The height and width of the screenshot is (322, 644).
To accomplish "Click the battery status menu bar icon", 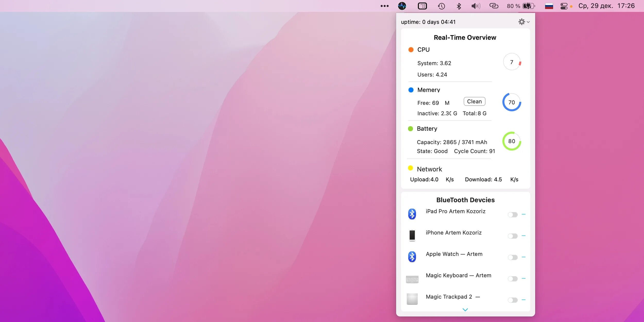I will tap(528, 6).
